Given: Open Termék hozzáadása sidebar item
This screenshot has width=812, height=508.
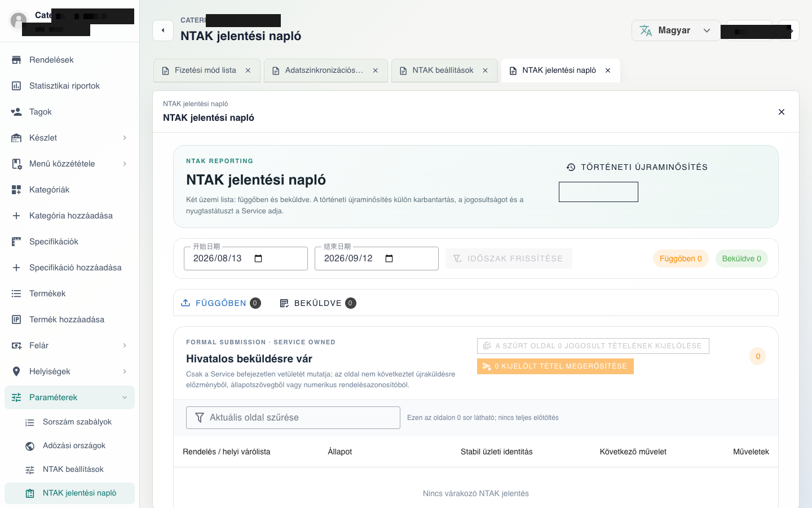Looking at the screenshot, I should 69,319.
